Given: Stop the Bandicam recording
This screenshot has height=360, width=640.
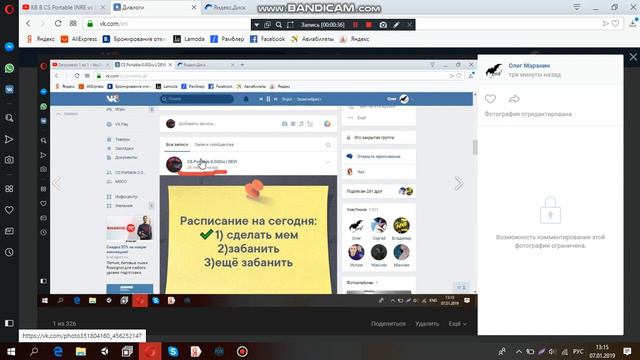Looking at the screenshot, I should coord(369,25).
